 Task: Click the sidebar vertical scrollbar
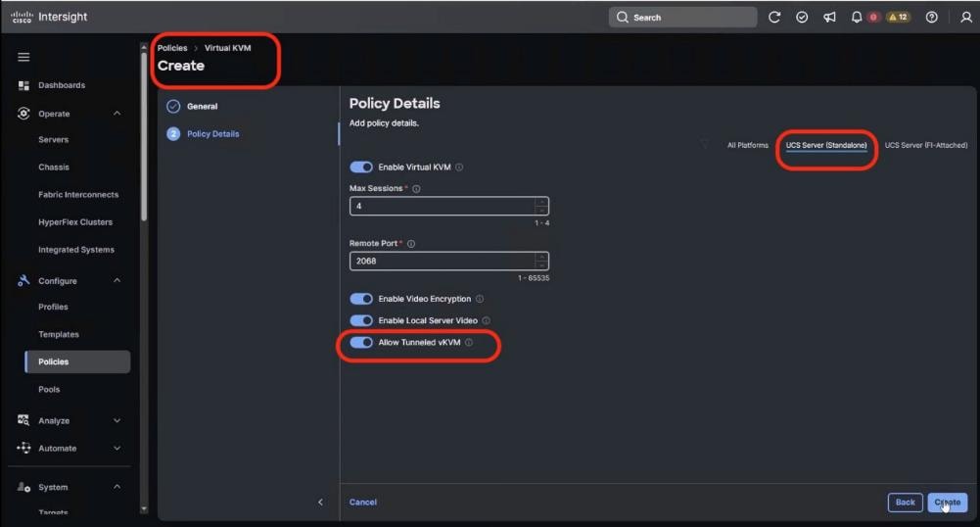[144, 136]
